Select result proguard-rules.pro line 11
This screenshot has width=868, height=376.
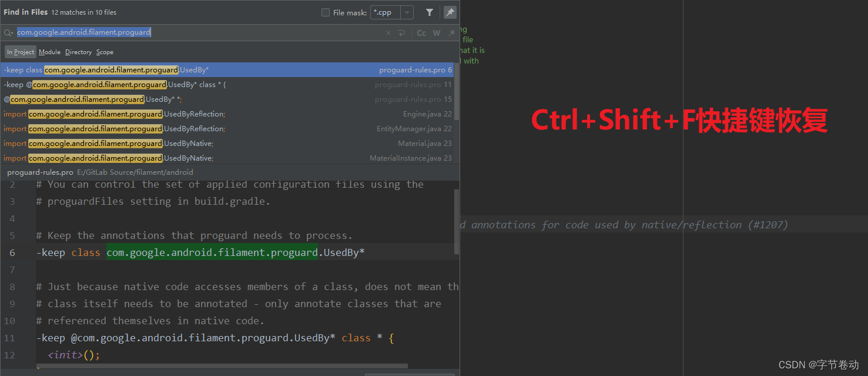227,85
